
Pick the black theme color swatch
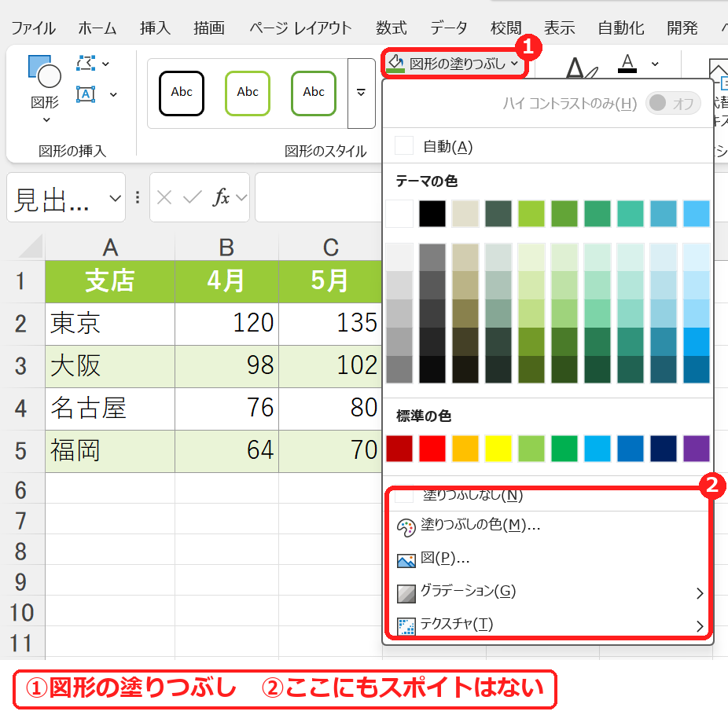point(432,214)
